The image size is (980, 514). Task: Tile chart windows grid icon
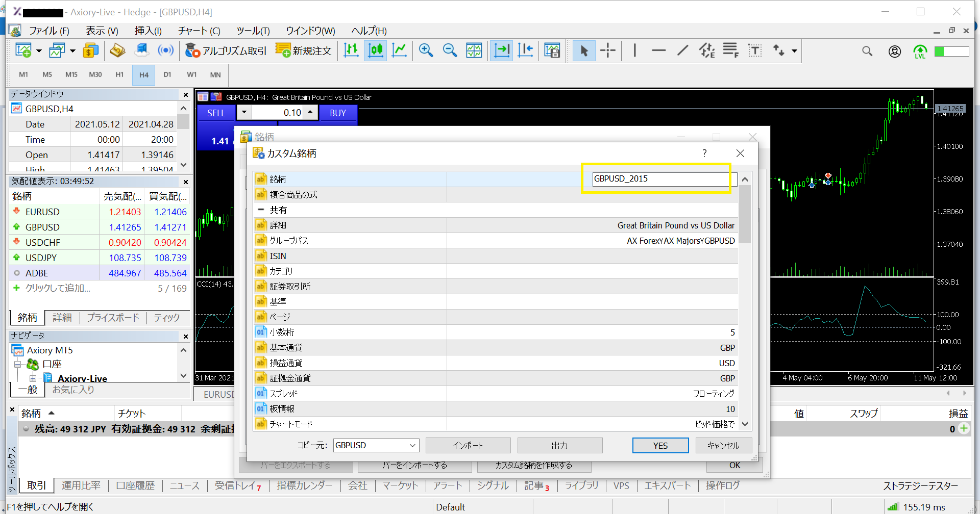474,50
